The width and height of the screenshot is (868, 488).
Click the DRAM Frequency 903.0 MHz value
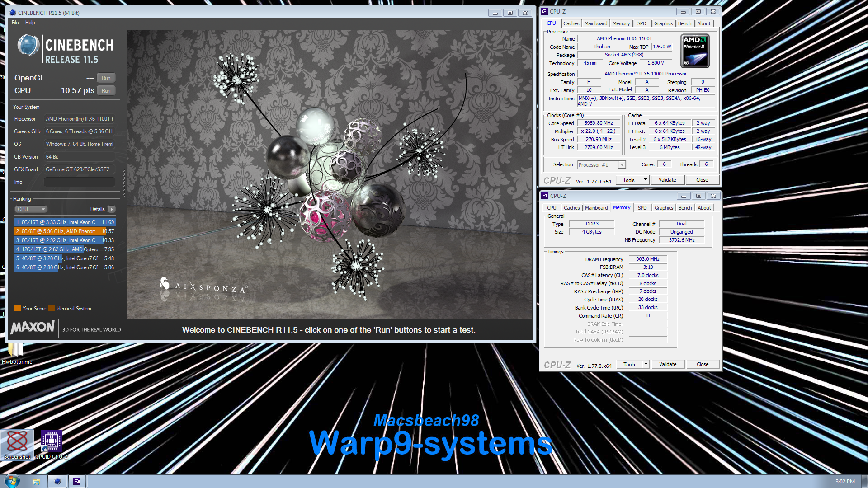(x=648, y=259)
